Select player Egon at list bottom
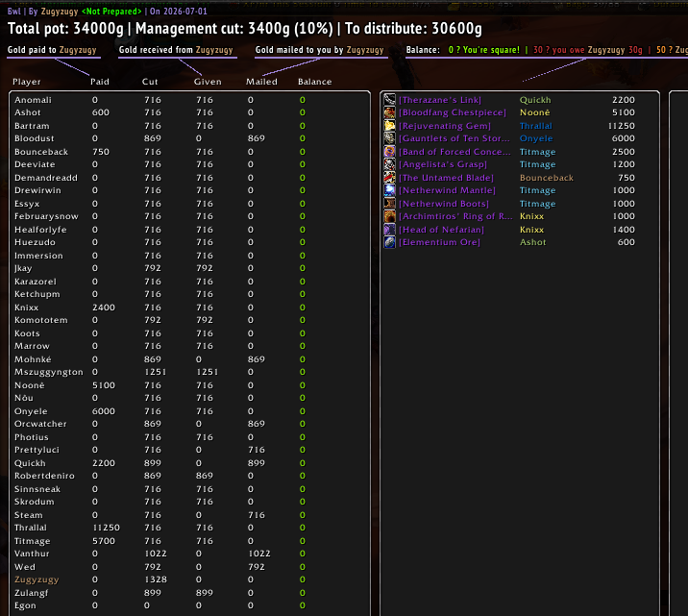Viewport: 688px width, 616px height. point(25,605)
